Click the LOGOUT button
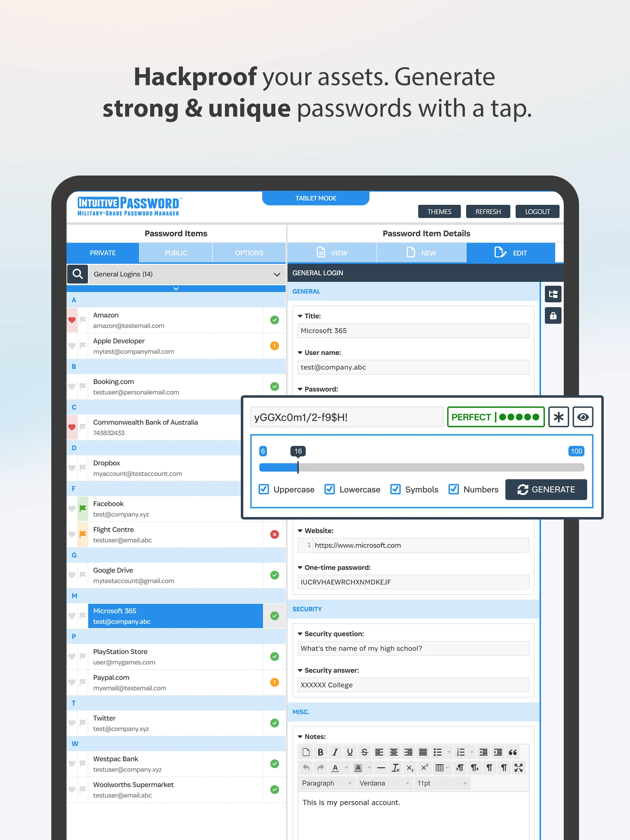The height and width of the screenshot is (840, 630). 537,212
